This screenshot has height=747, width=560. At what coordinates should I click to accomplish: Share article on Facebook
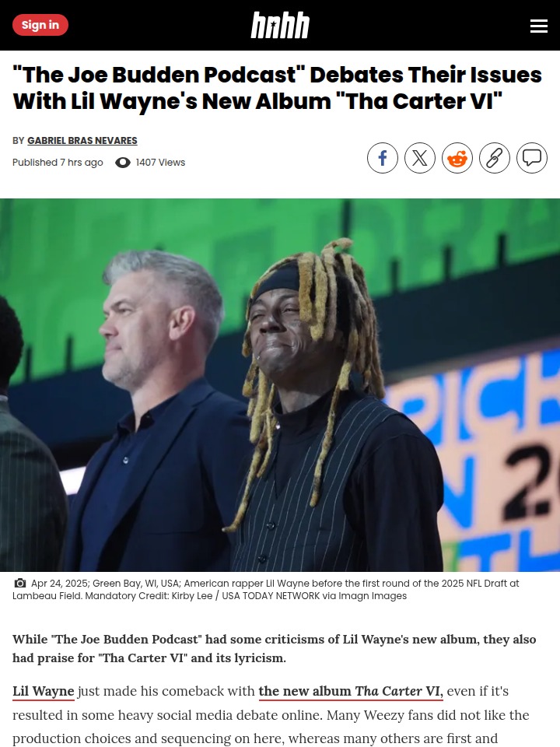click(x=383, y=158)
